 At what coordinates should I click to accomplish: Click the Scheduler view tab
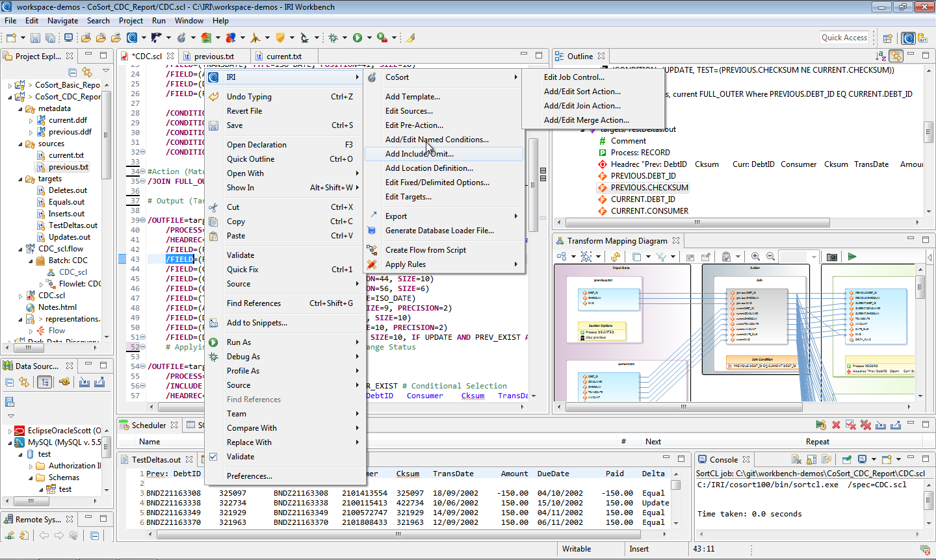[x=149, y=426]
